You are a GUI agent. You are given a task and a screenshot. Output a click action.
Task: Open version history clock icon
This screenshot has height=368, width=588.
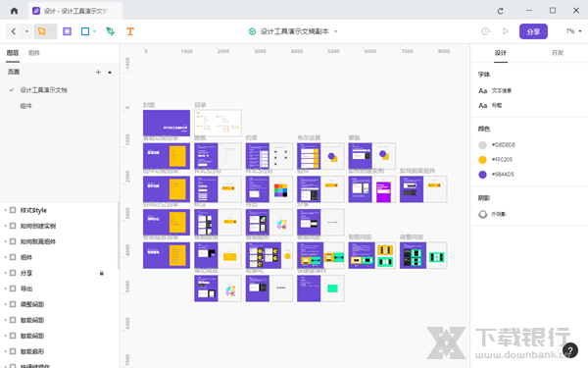point(486,31)
